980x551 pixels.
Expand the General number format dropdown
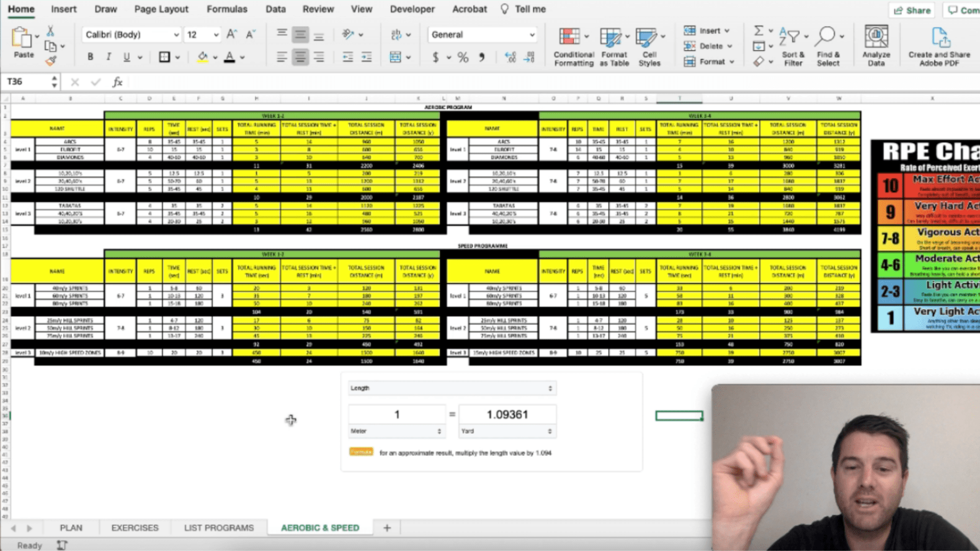(532, 35)
